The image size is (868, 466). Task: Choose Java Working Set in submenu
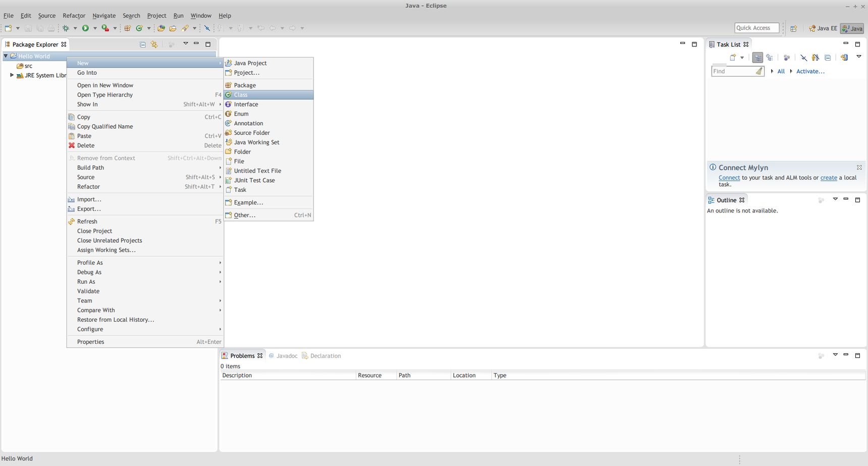pyautogui.click(x=269, y=142)
